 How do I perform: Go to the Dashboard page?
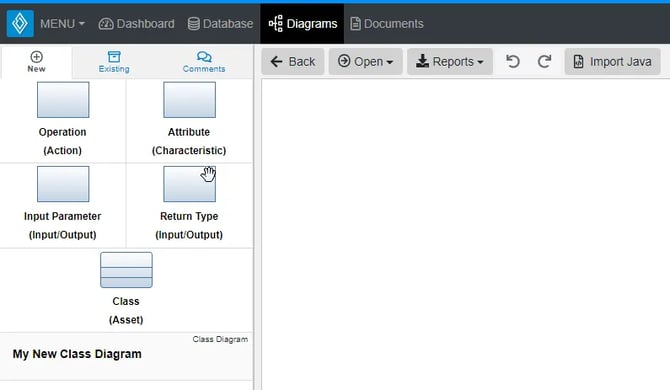[136, 23]
